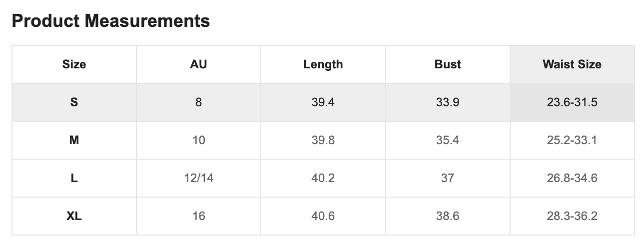Click the bust value 37 cell
The width and height of the screenshot is (644, 248).
pyautogui.click(x=448, y=178)
